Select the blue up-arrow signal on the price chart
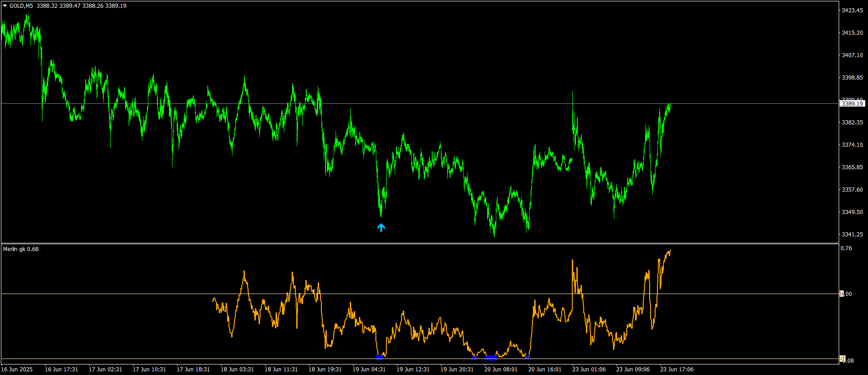Image resolution: width=868 pixels, height=375 pixels. (x=381, y=227)
